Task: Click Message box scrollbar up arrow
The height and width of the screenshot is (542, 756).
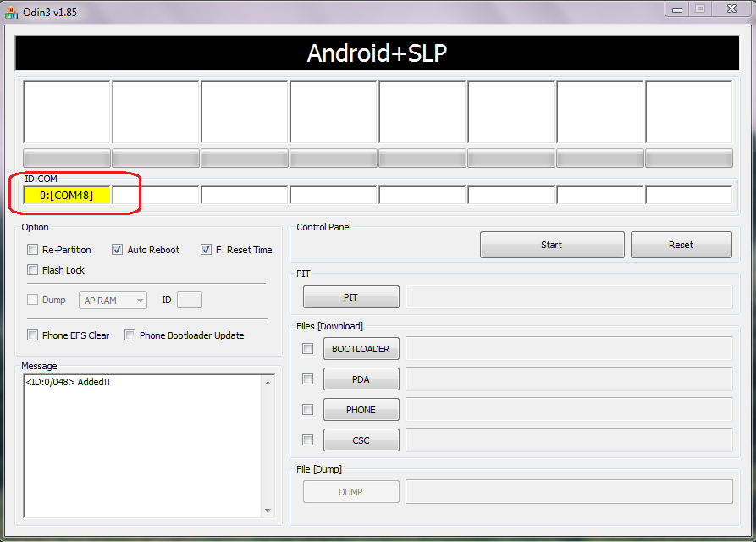Action: coord(268,383)
